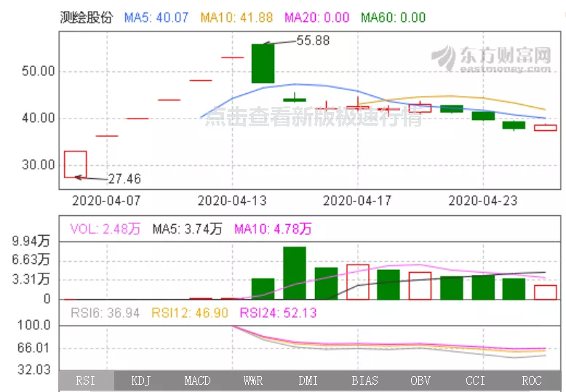Click the volume MA10: 4.78万 label
Screen dimensions: 566x392
point(273,229)
